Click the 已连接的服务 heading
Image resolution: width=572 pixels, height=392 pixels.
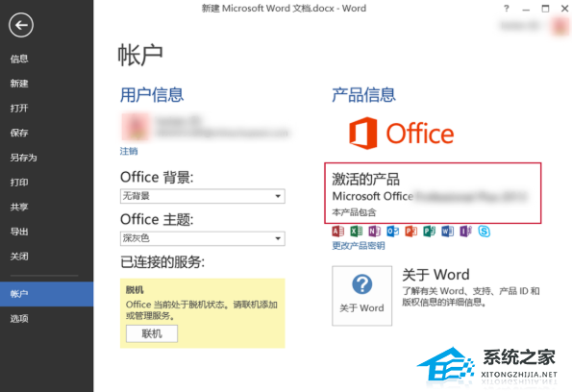pyautogui.click(x=162, y=262)
